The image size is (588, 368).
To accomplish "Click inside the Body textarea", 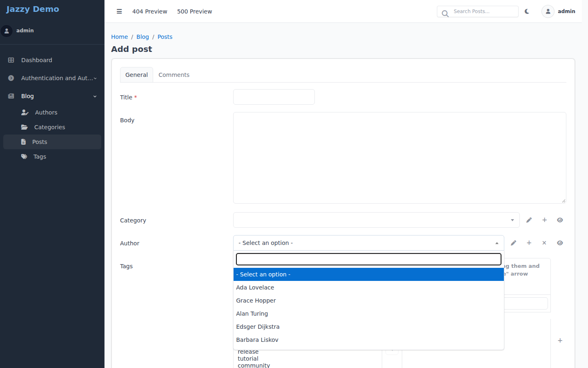I will click(x=400, y=158).
